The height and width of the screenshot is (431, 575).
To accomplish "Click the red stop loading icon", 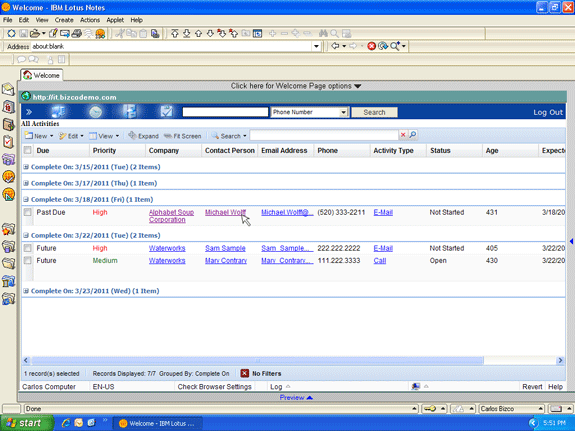I will coord(371,46).
